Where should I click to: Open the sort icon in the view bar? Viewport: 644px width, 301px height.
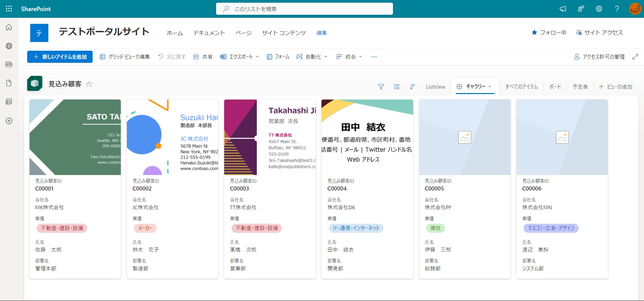coord(412,87)
